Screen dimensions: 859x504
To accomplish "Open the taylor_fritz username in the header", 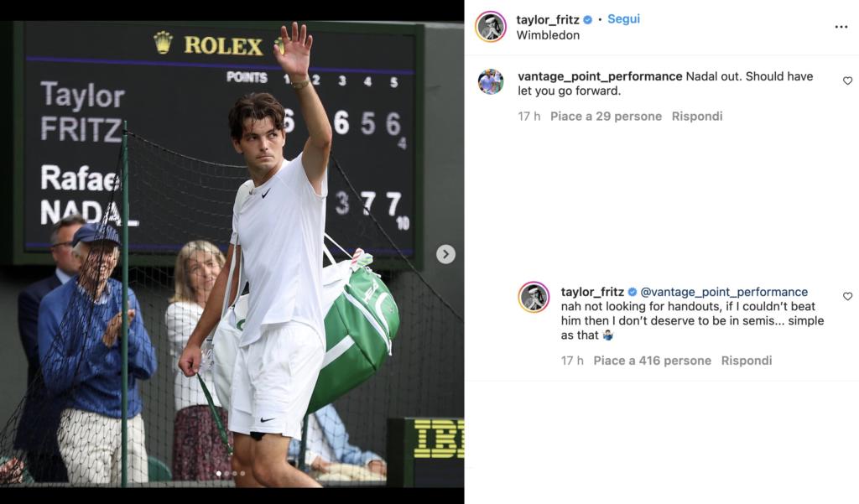I will (547, 20).
